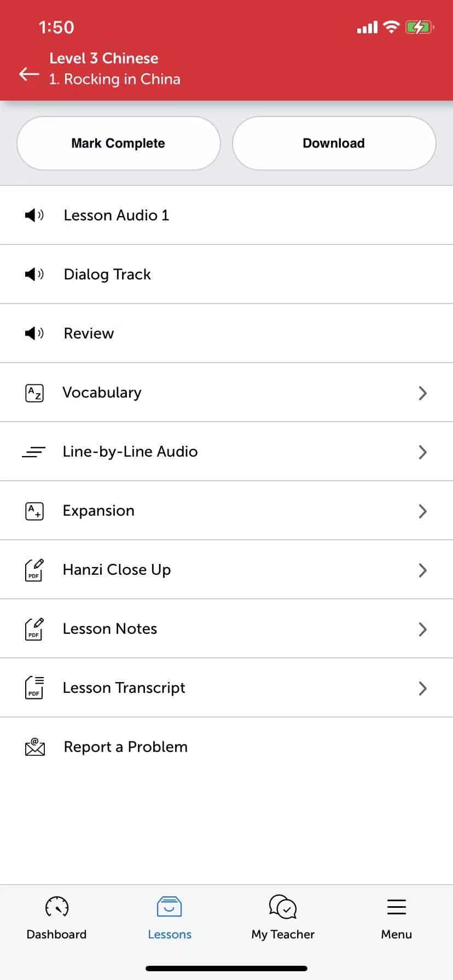
Task: Tap the back arrow in the header
Action: 29,74
